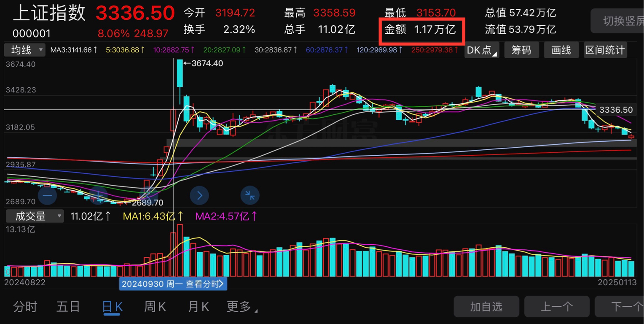The width and height of the screenshot is (644, 324).
Task: Add index with 加自选 button
Action: click(486, 307)
